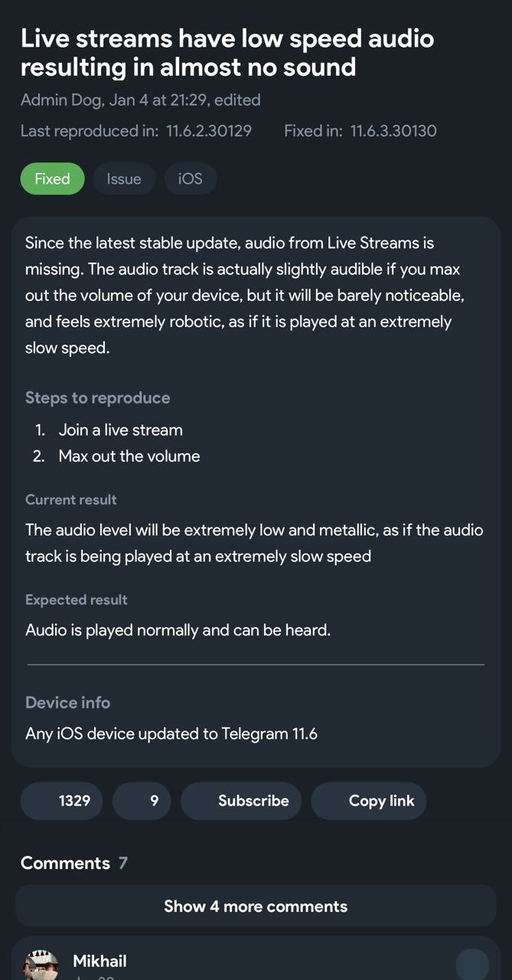Filter by the Issue tag
The width and height of the screenshot is (512, 980).
coord(124,178)
